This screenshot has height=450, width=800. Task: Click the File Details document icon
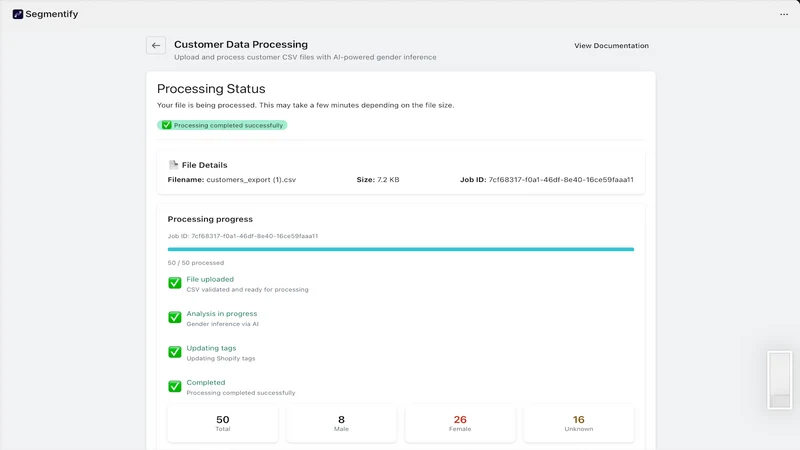(x=173, y=165)
